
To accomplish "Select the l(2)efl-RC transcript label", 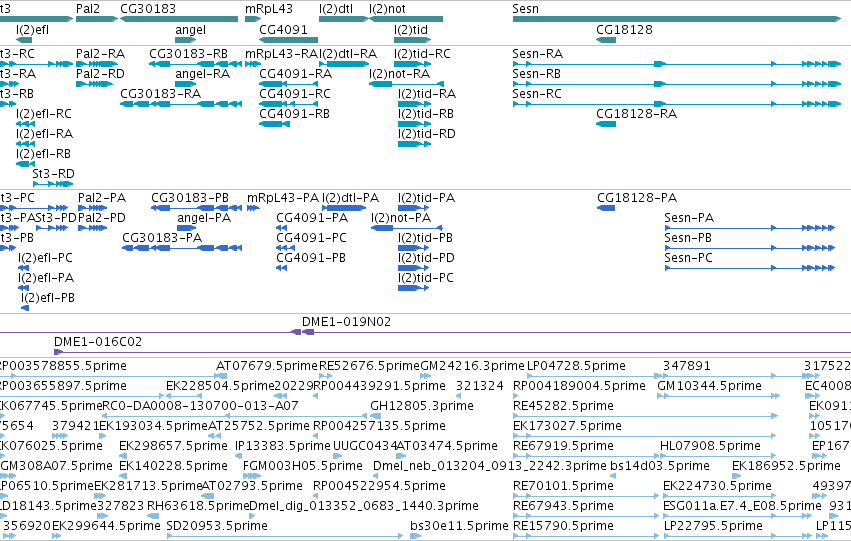I will click(x=44, y=114).
